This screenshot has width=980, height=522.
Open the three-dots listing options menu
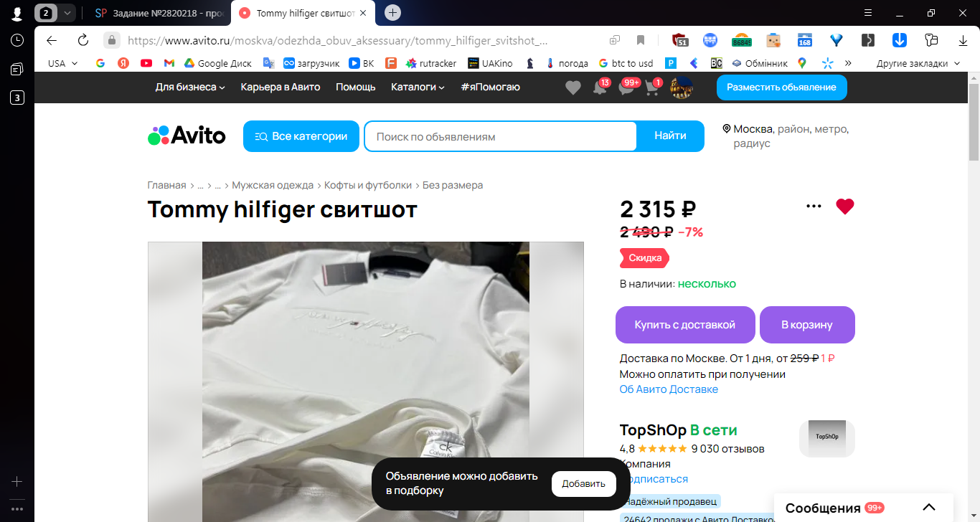tap(814, 207)
